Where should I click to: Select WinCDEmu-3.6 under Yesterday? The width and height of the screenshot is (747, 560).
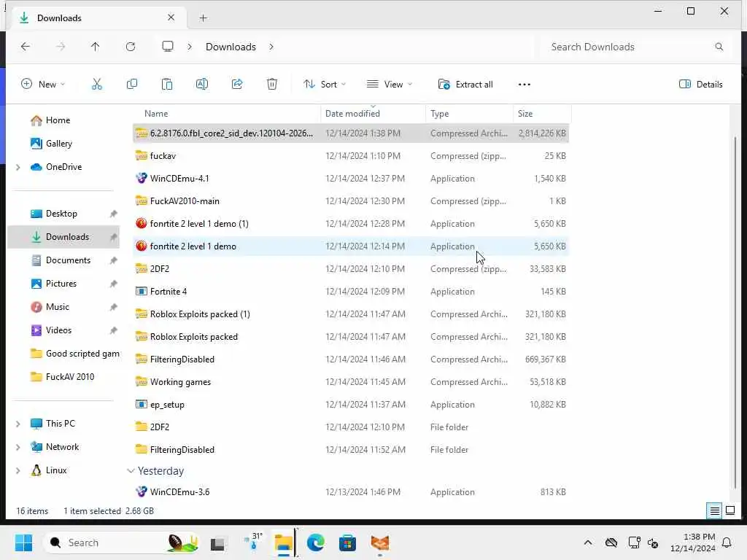click(351, 492)
